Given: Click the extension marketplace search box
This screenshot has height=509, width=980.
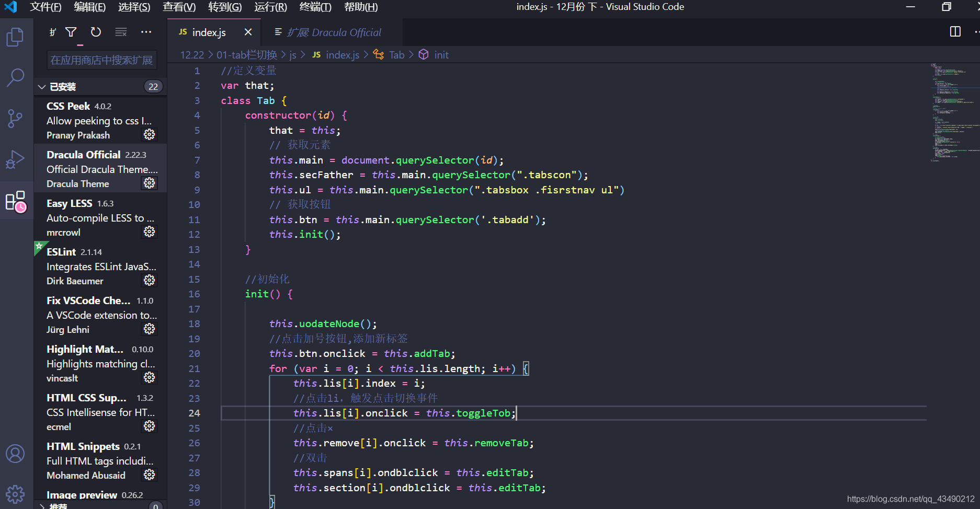Looking at the screenshot, I should click(101, 60).
